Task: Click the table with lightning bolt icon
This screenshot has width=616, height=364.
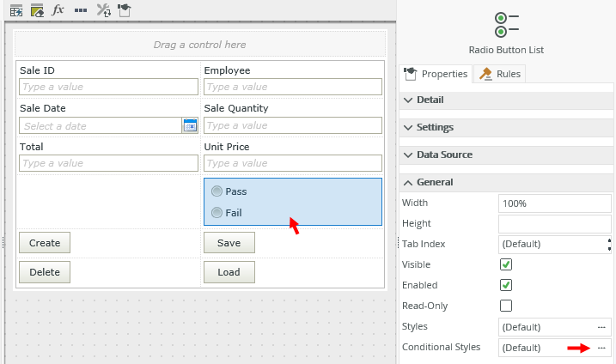Action: [x=15, y=10]
